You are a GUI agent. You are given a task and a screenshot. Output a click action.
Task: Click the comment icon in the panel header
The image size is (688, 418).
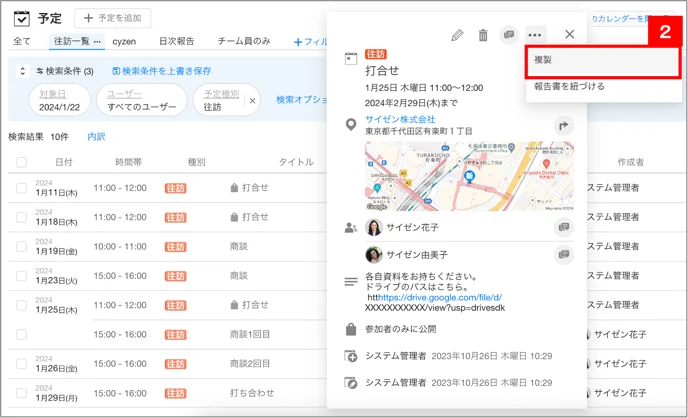point(509,34)
